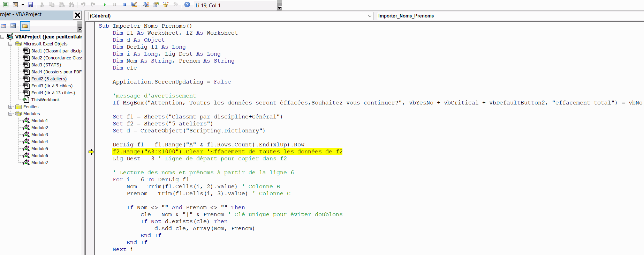Click the highlighted f2.Range Clear code line
This screenshot has width=644, height=255.
(227, 152)
